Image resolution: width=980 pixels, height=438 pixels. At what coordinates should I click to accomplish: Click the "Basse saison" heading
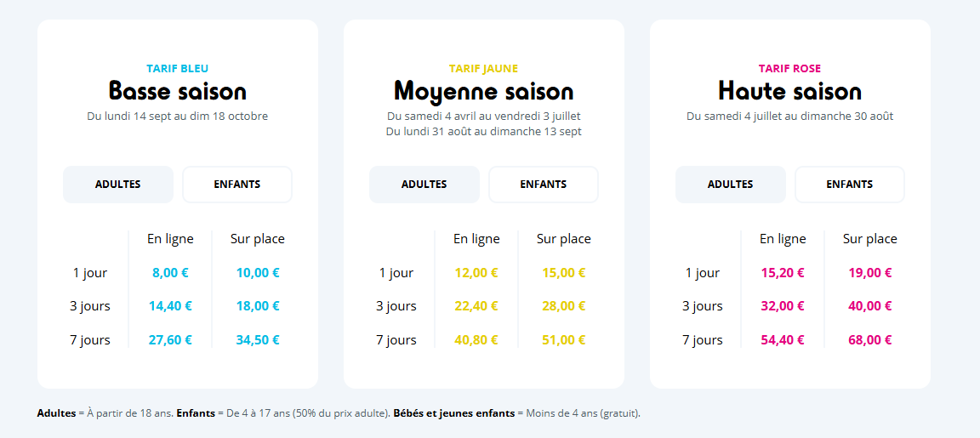tap(178, 91)
